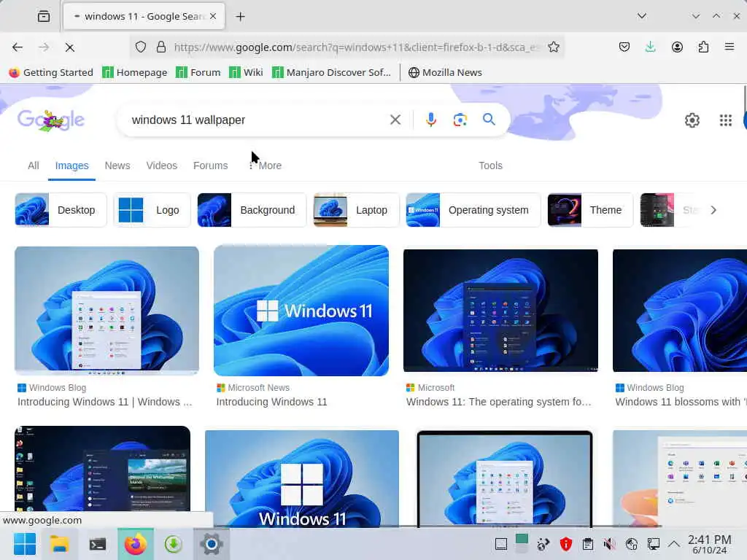747x560 pixels.
Task: Open the Firefox downloads arrow icon
Action: click(x=650, y=47)
